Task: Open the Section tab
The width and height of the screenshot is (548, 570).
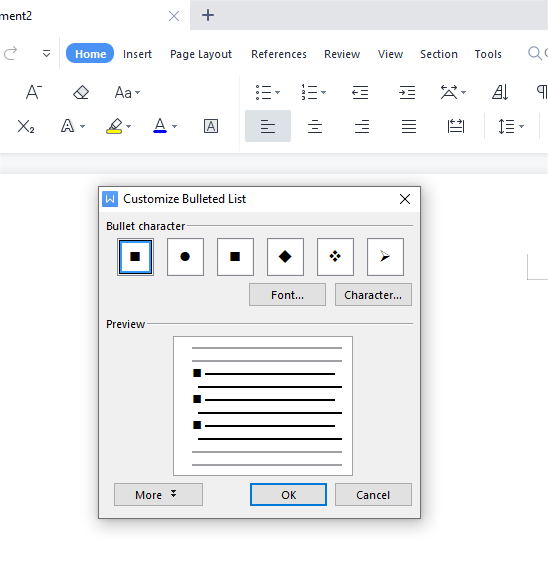Action: (439, 54)
